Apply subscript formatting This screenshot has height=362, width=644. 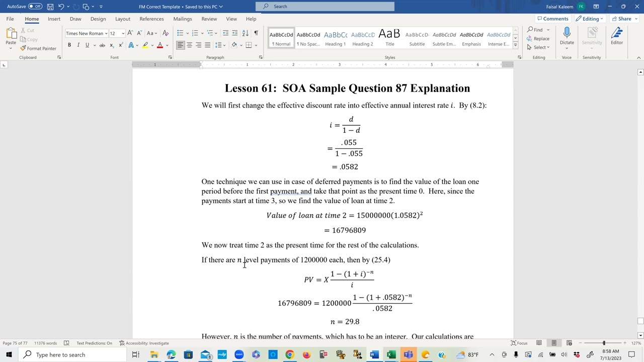(x=111, y=45)
